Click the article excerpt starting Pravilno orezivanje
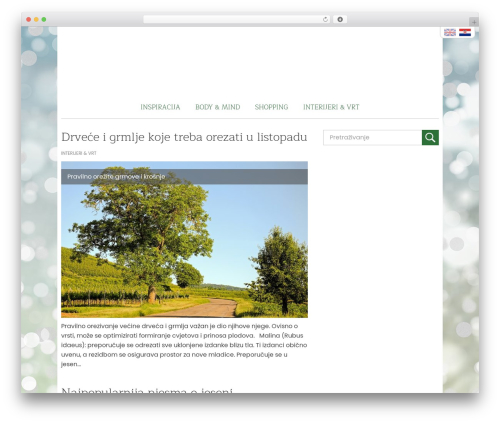Screen dimensions: 500x423 184,345
